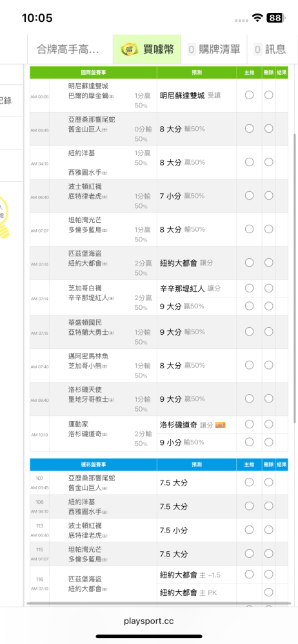Select 主推 radio for 明尼蘇達雙城 受讓
This screenshot has width=298, height=644.
point(249,95)
